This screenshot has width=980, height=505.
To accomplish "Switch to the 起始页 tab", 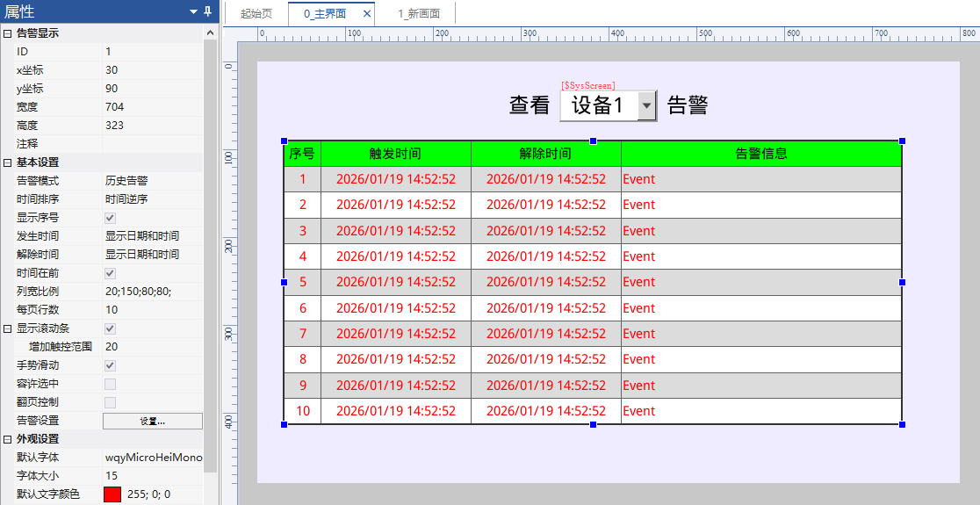I will click(x=256, y=14).
